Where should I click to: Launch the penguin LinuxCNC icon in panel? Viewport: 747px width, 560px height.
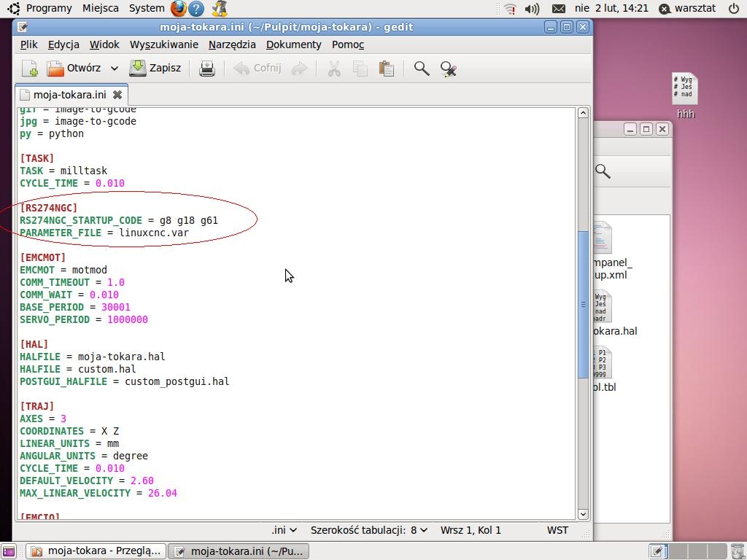pos(219,9)
